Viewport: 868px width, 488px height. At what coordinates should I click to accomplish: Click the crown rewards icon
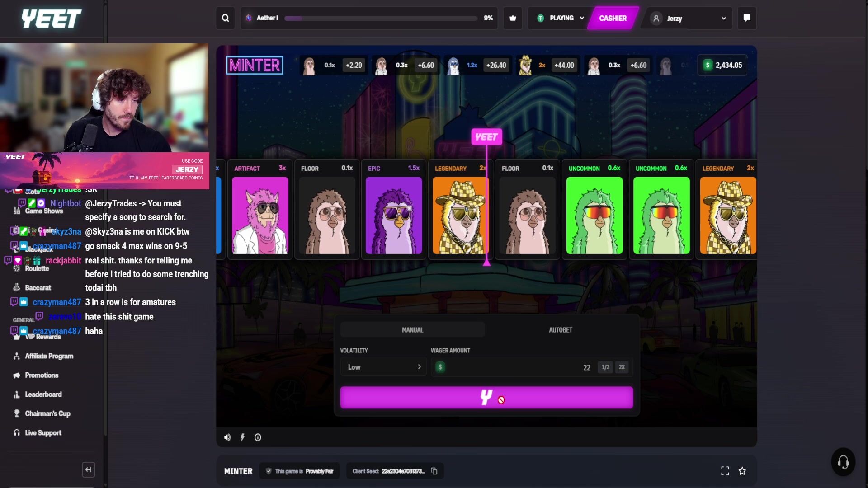[513, 18]
